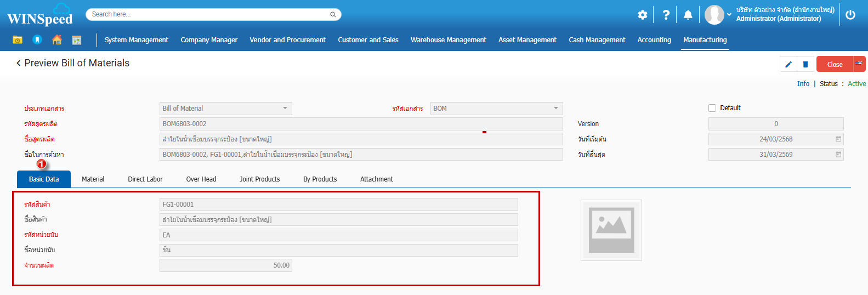Click the power logout icon
Screen dimensions: 868x295
[850, 15]
